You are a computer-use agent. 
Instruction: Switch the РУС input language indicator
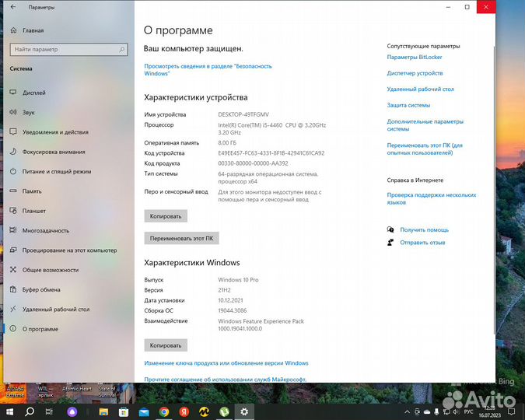click(468, 411)
